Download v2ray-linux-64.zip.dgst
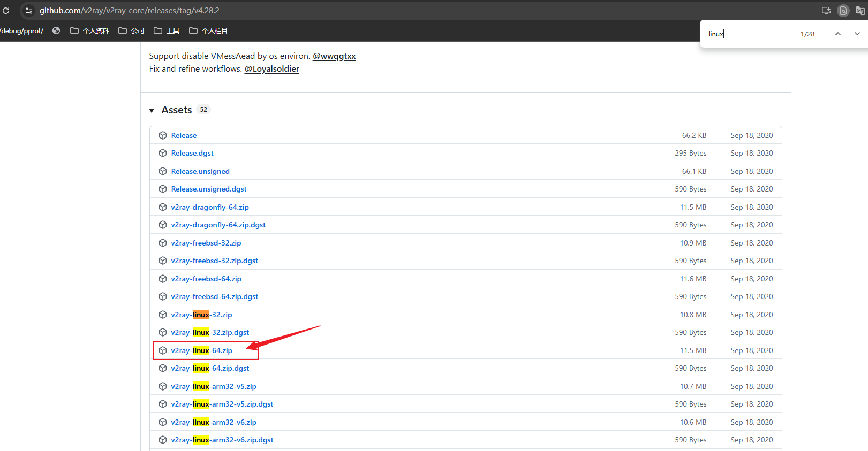The height and width of the screenshot is (451, 868). (210, 368)
